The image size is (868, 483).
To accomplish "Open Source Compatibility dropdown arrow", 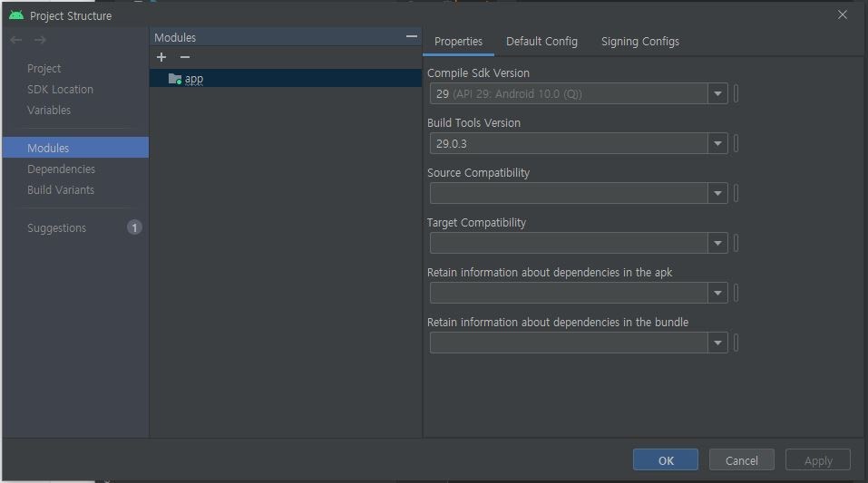I will (x=717, y=193).
